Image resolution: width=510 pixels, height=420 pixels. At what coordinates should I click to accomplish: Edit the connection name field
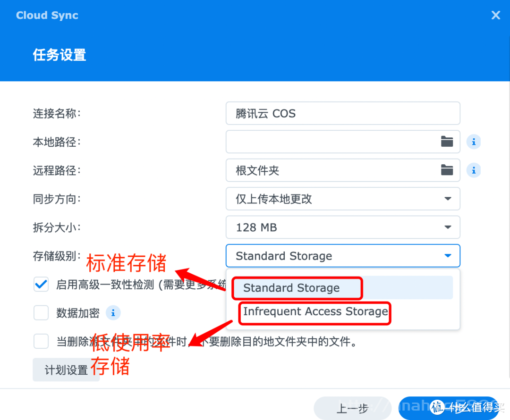click(343, 113)
